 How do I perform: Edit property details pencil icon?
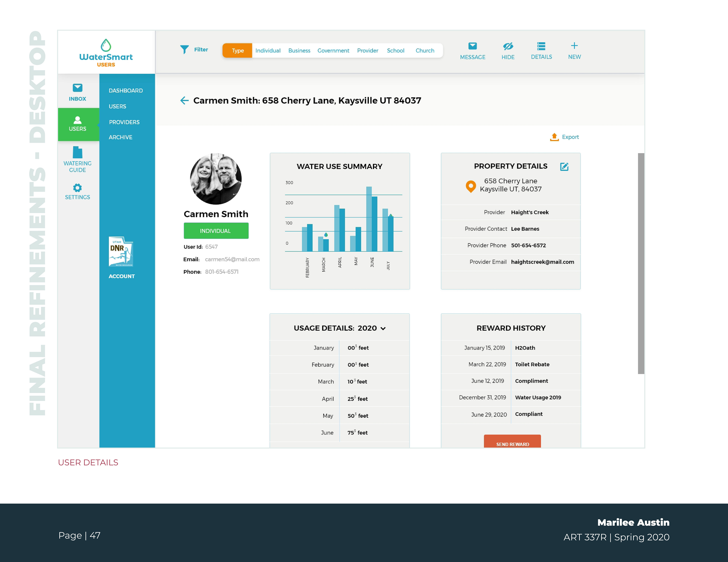point(564,166)
